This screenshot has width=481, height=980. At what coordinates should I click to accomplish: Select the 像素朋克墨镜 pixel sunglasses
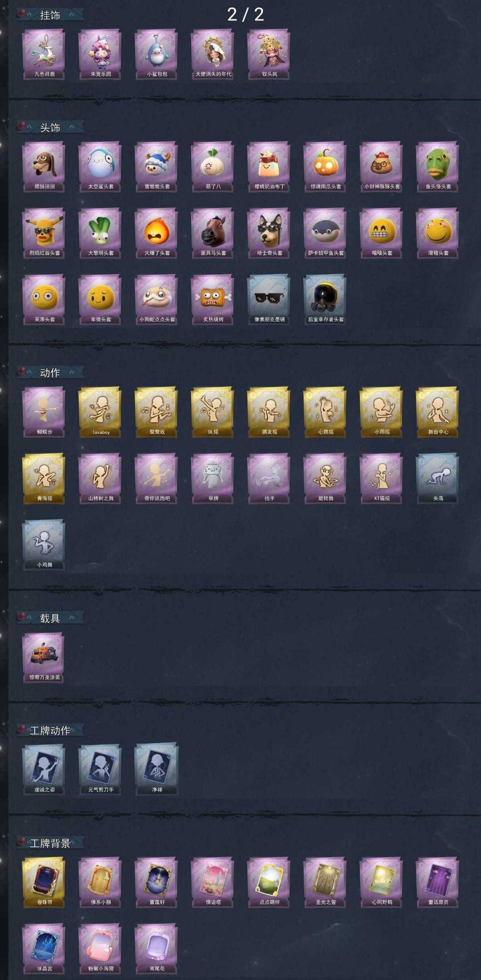point(269,300)
